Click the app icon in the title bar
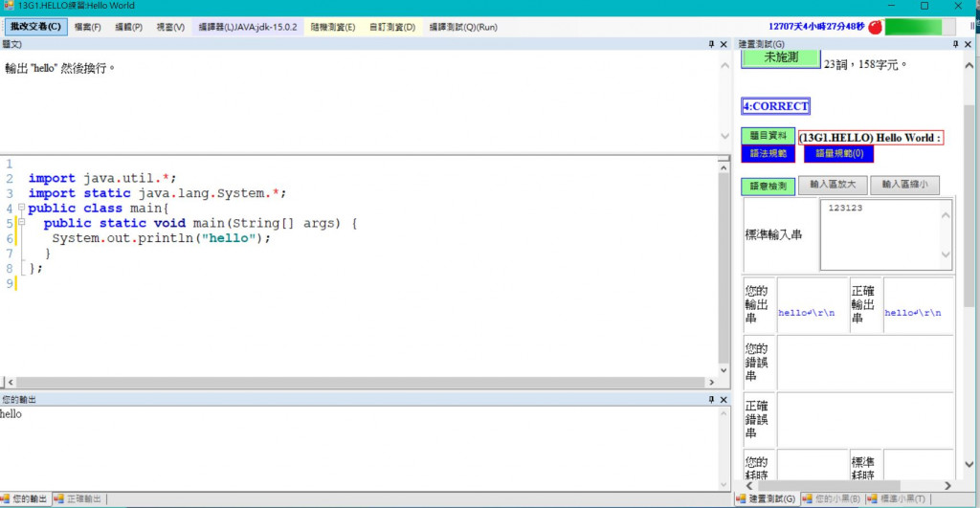 (x=8, y=6)
